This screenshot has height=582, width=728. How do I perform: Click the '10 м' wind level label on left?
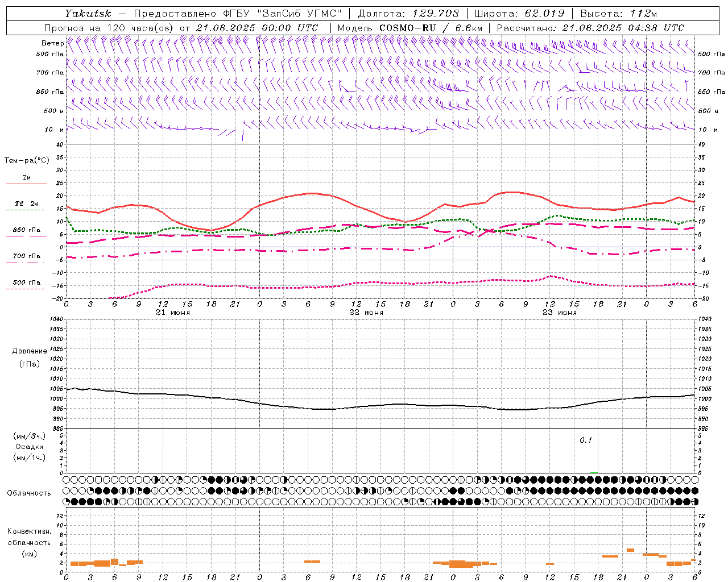[55, 130]
